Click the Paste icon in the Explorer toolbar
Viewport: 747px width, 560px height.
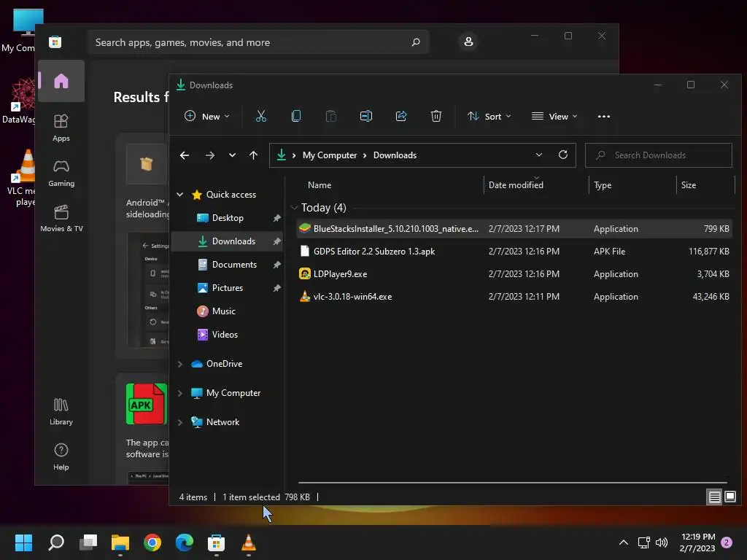click(x=330, y=116)
